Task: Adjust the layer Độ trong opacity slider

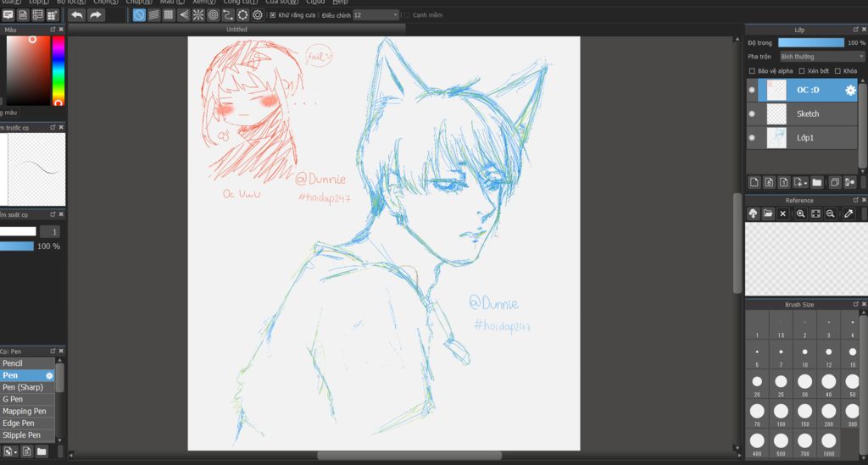Action: (811, 42)
